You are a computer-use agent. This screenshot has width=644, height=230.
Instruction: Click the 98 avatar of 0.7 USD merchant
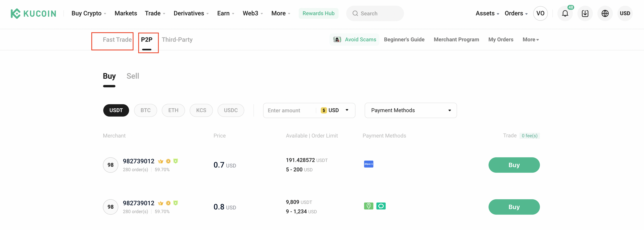click(x=110, y=165)
